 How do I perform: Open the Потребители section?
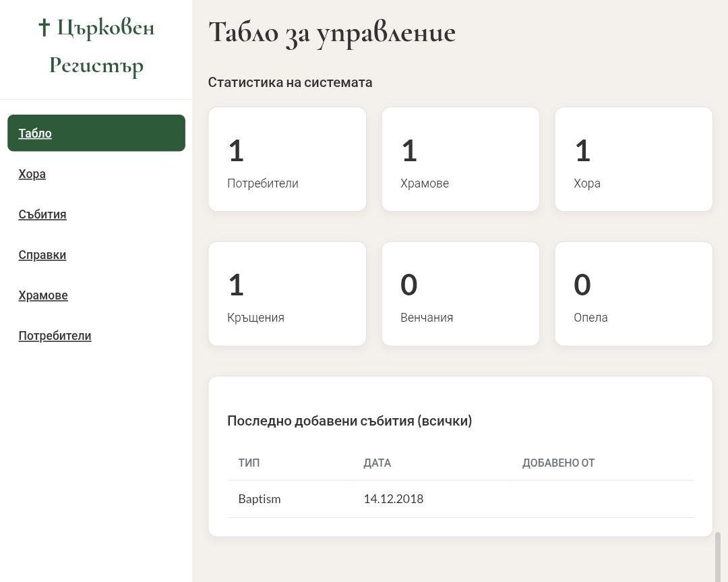tap(55, 336)
